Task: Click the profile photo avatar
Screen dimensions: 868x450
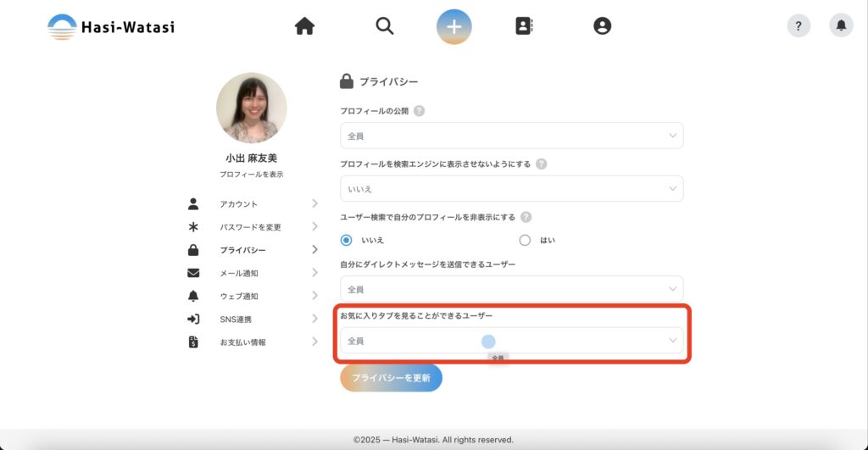Action: pos(251,108)
